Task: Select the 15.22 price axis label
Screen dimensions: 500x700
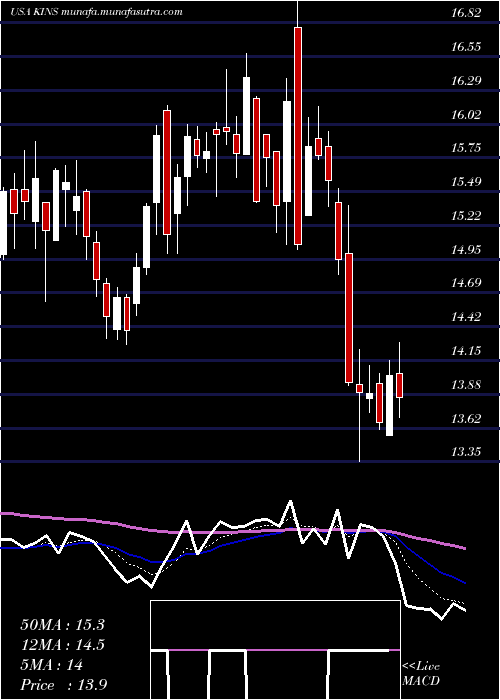Action: click(466, 216)
